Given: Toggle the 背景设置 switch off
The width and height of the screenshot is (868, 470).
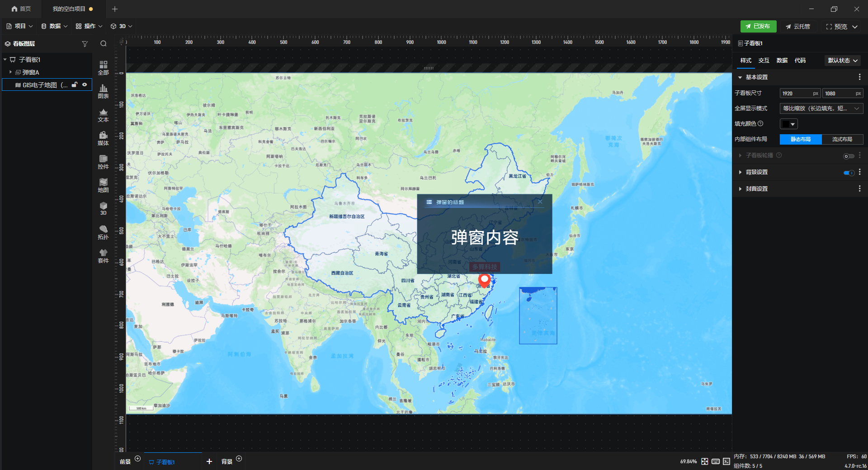Looking at the screenshot, I should point(849,172).
